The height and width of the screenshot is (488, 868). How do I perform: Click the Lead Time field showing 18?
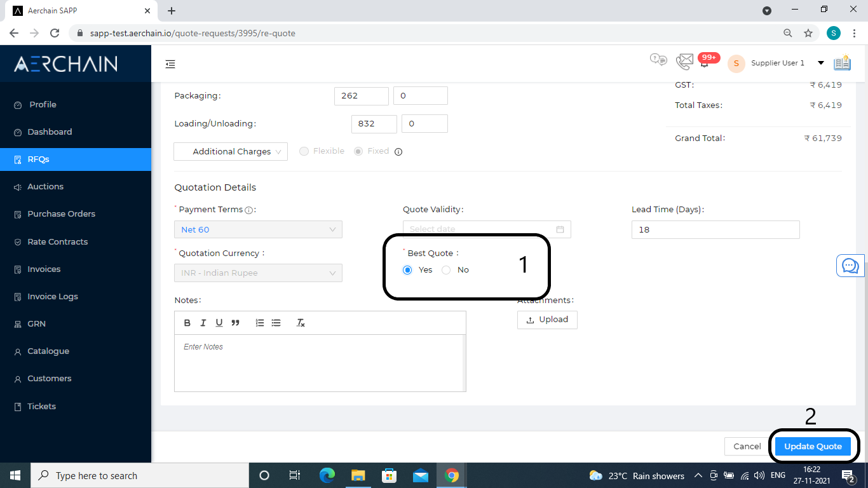tap(715, 229)
